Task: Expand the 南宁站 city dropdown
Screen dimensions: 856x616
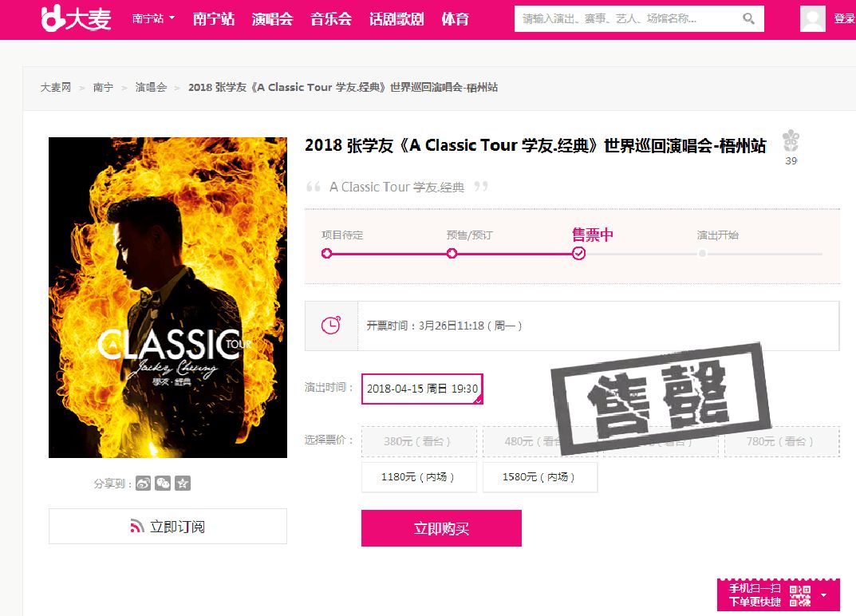Action: (153, 18)
